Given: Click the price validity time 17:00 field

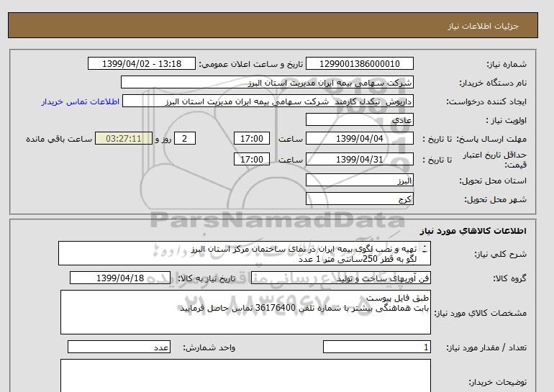Looking at the screenshot, I should (252, 159).
